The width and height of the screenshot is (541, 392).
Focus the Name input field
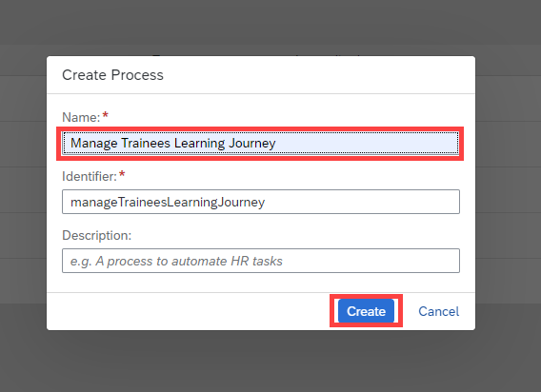pyautogui.click(x=261, y=143)
